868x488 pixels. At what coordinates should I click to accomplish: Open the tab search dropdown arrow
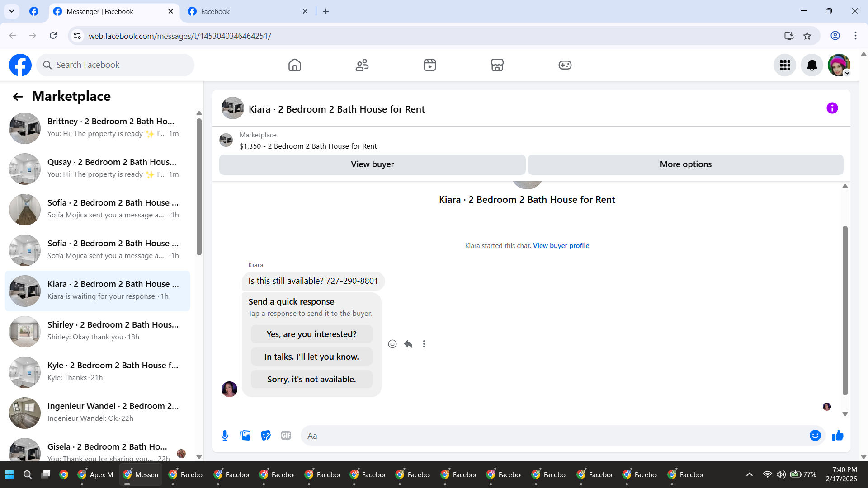(x=12, y=11)
